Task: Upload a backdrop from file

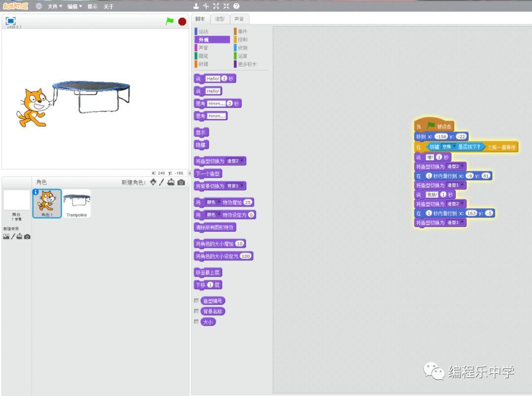Action: 19,236
